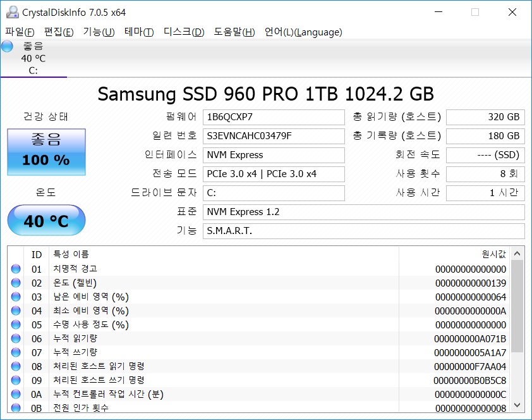Select the 처리된 호스트 쓰기 명령 row
The image size is (532, 420).
pos(259,380)
